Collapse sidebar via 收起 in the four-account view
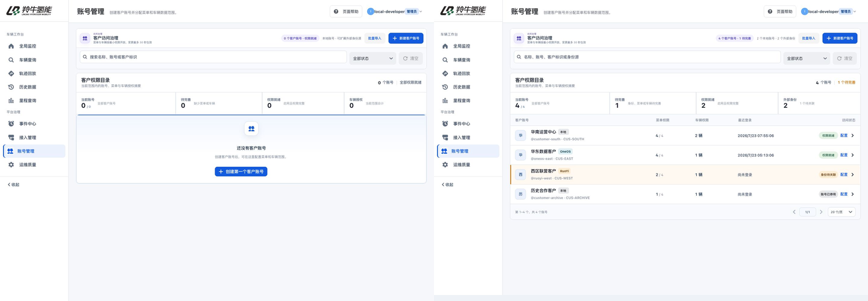The width and height of the screenshot is (868, 301). (447, 185)
